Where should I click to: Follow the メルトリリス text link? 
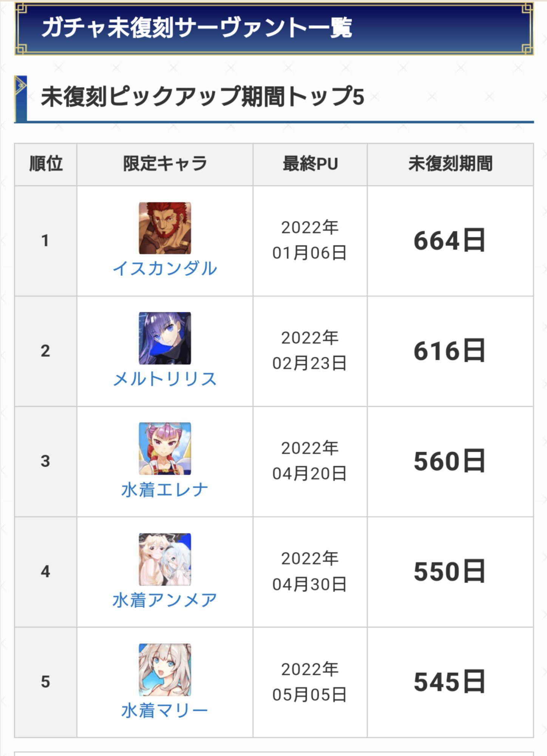(x=165, y=379)
